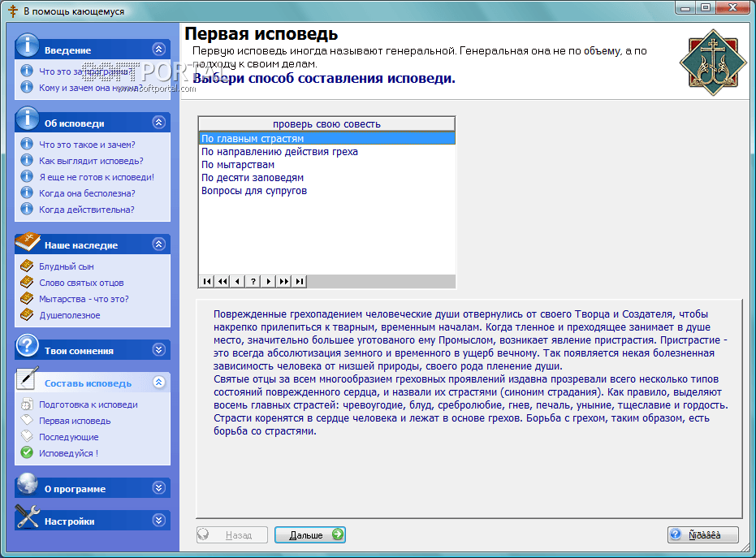Select По направлению действия греха

327,152
